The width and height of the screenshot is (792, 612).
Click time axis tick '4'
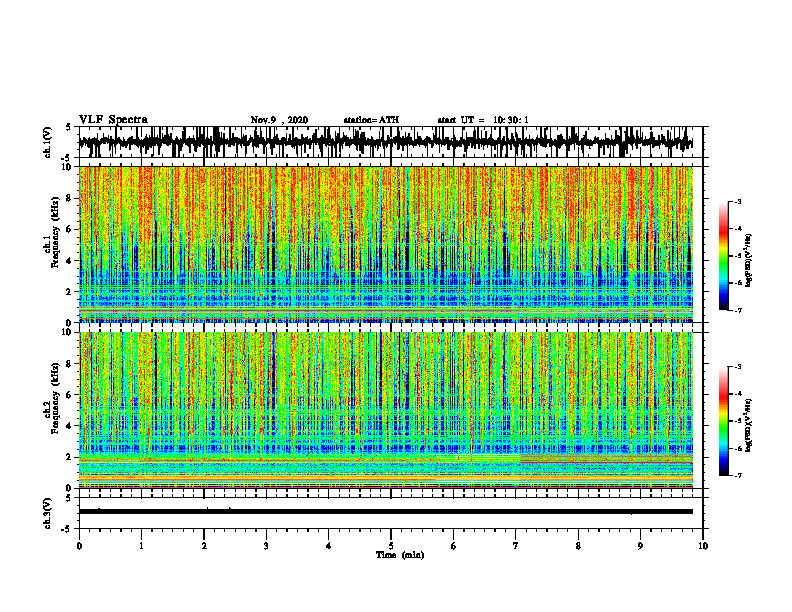[x=329, y=546]
